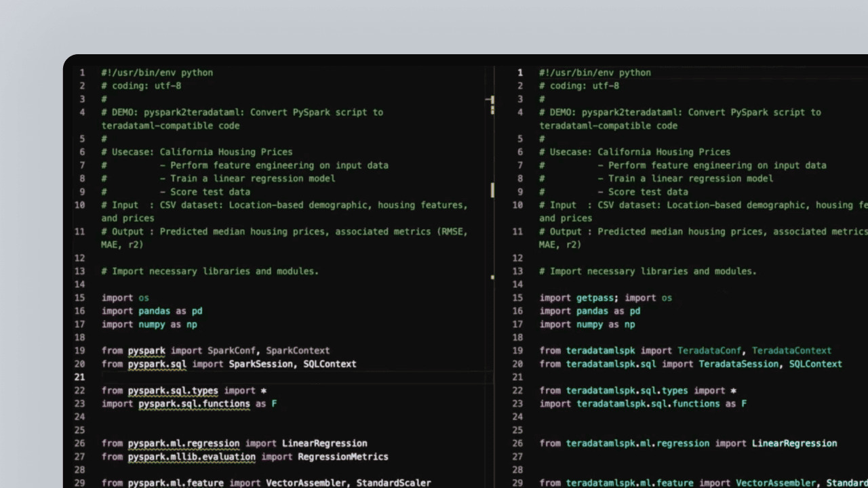This screenshot has width=868, height=488.
Task: Select the teradatamlspk module on line 19
Action: [x=600, y=350]
